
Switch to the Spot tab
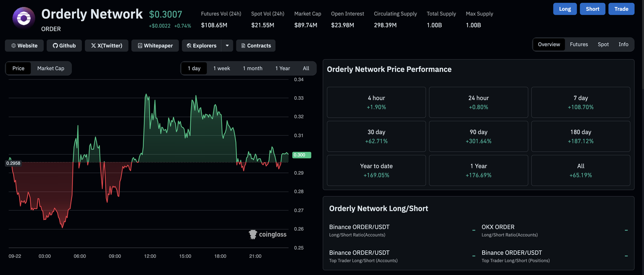point(603,44)
